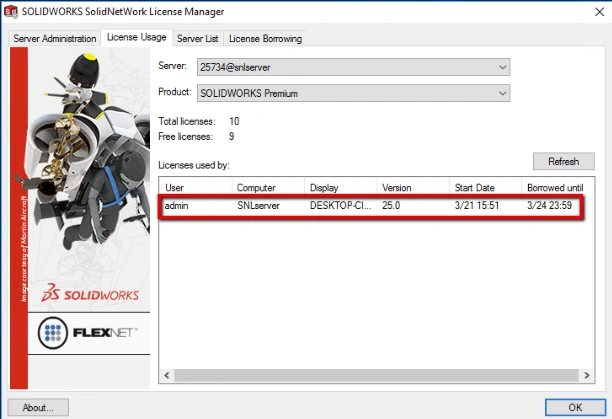
Task: Click the 3/21 15:51 start date cell
Action: [x=477, y=206]
